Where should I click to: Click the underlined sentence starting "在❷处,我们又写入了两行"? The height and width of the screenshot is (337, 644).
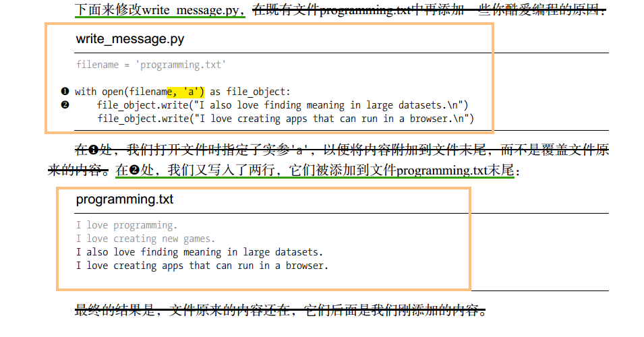[x=315, y=170]
